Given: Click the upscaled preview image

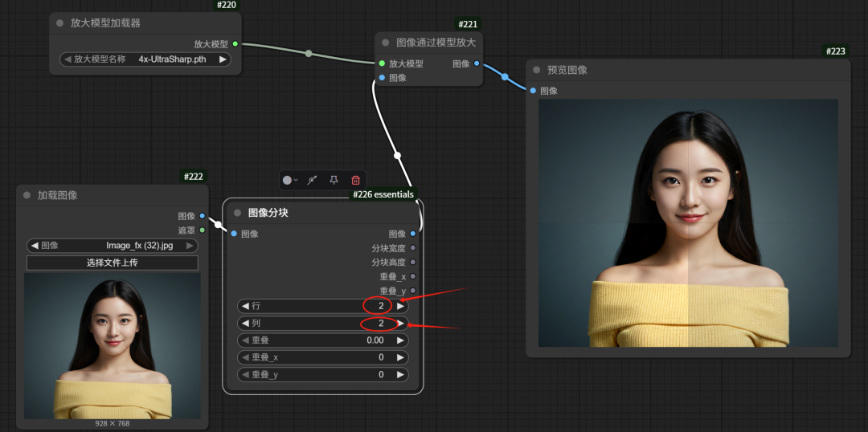Looking at the screenshot, I should 688,223.
